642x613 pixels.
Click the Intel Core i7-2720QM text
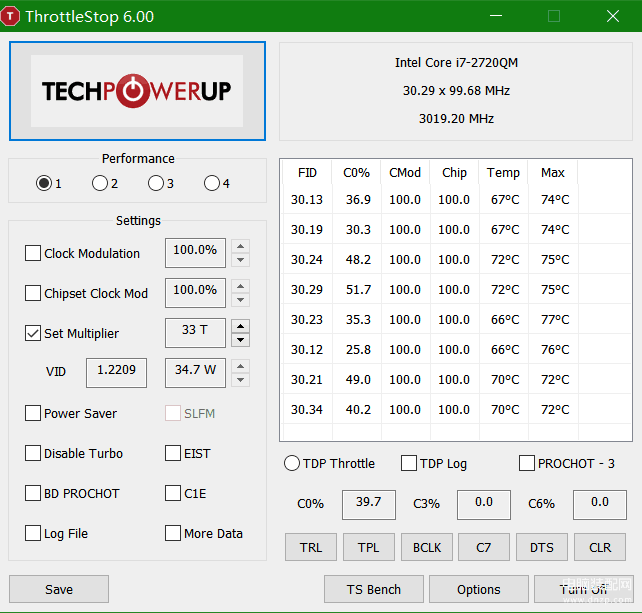click(x=456, y=62)
